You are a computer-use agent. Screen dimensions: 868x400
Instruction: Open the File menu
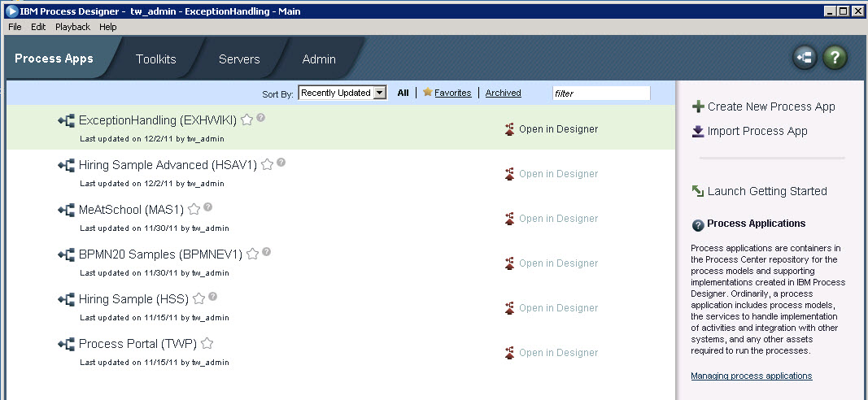(15, 27)
